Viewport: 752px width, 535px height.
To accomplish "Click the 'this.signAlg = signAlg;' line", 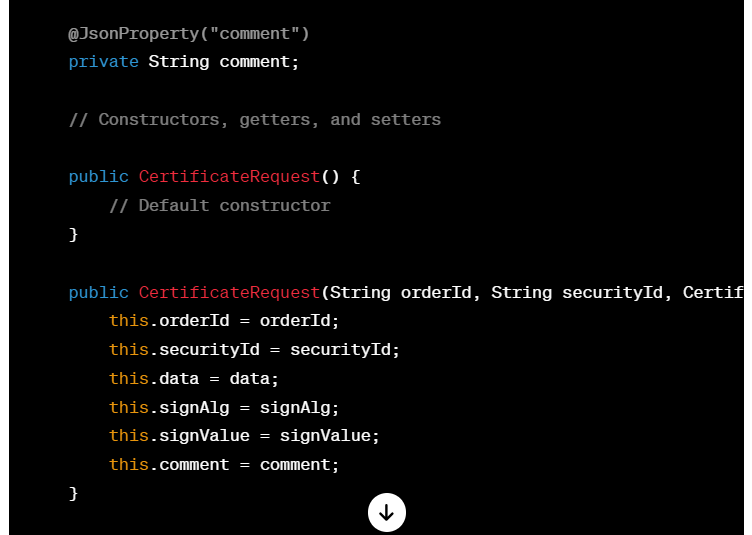I will (x=224, y=407).
